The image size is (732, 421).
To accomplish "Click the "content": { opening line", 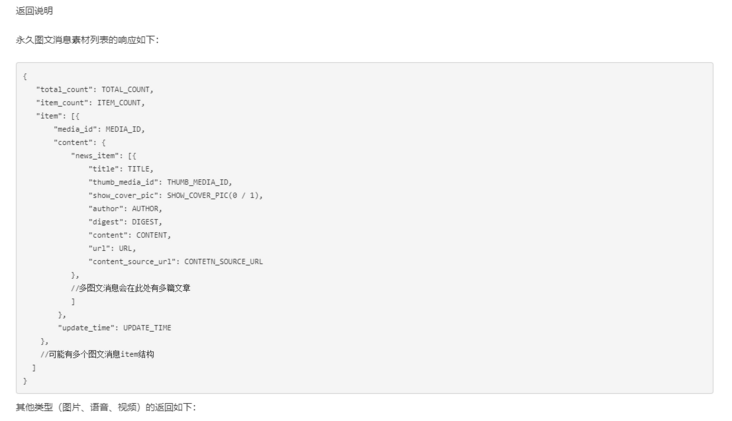I will (80, 142).
